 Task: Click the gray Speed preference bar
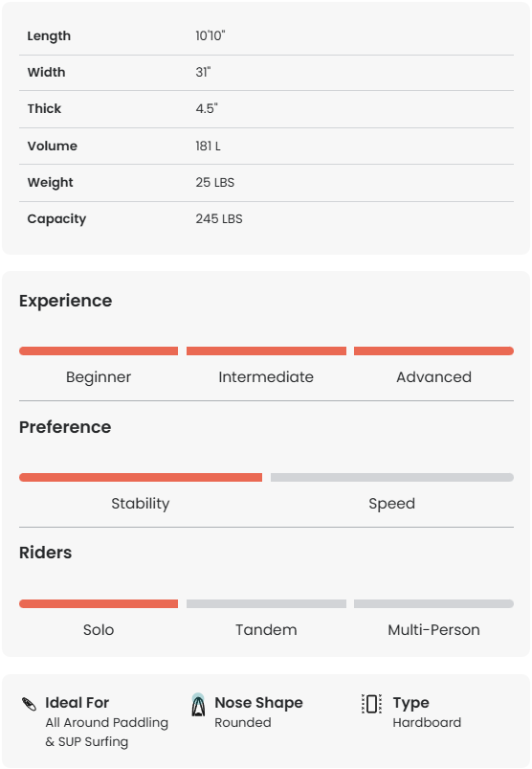tap(392, 477)
